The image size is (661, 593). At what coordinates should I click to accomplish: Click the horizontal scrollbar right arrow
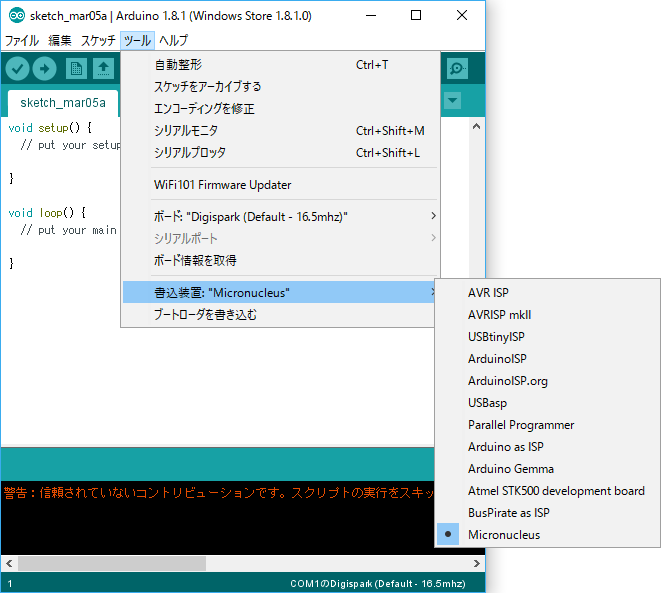(476, 563)
